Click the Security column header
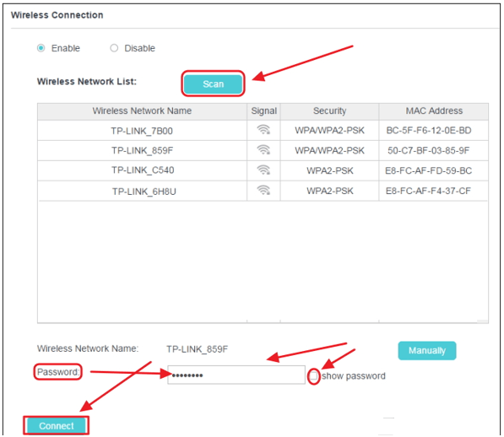Viewport: 504px width, 437px height. point(329,111)
